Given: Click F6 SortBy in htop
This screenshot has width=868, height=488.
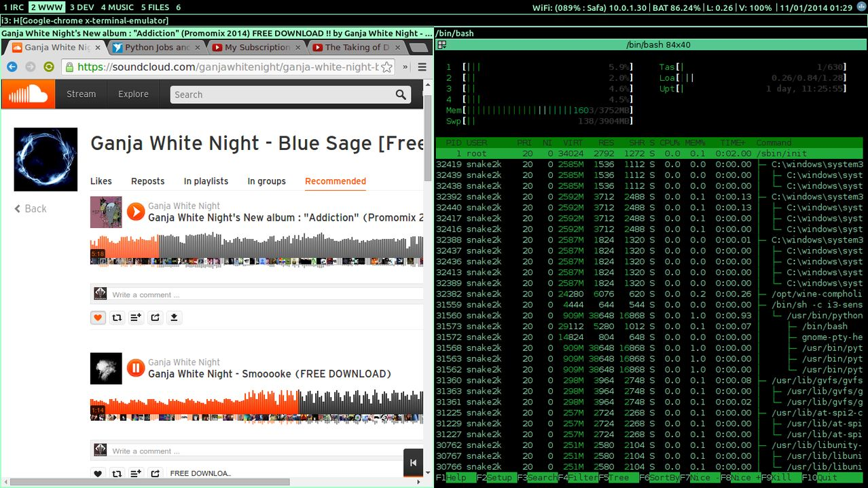Looking at the screenshot, I should [659, 478].
